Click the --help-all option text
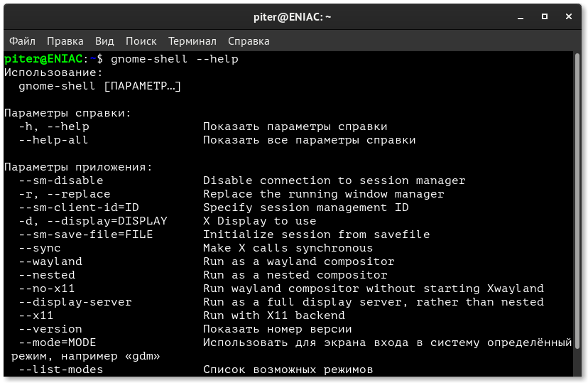The width and height of the screenshot is (588, 383). [x=54, y=140]
